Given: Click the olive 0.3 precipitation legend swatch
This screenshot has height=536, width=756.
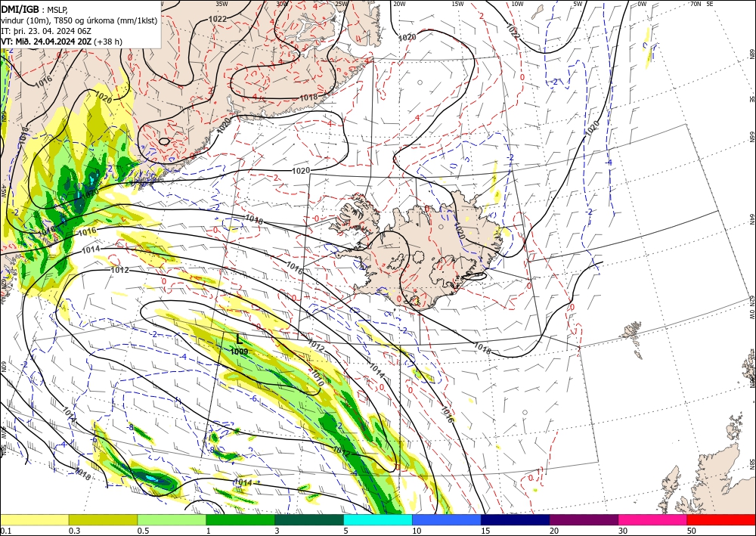Looking at the screenshot, I should [x=103, y=519].
